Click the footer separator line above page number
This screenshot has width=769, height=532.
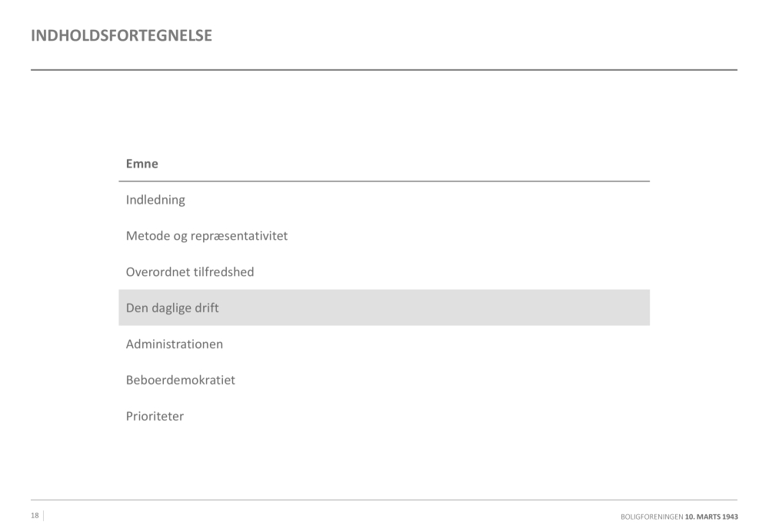[x=384, y=500]
